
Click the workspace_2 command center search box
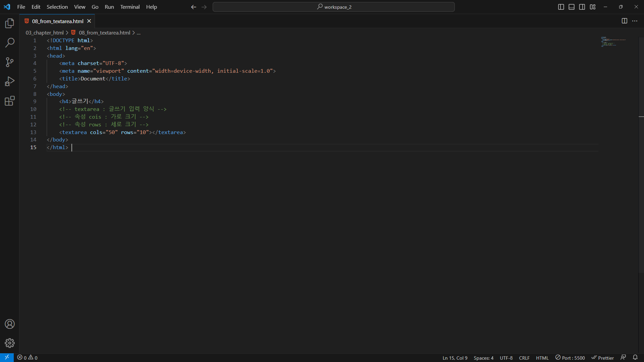tap(334, 7)
